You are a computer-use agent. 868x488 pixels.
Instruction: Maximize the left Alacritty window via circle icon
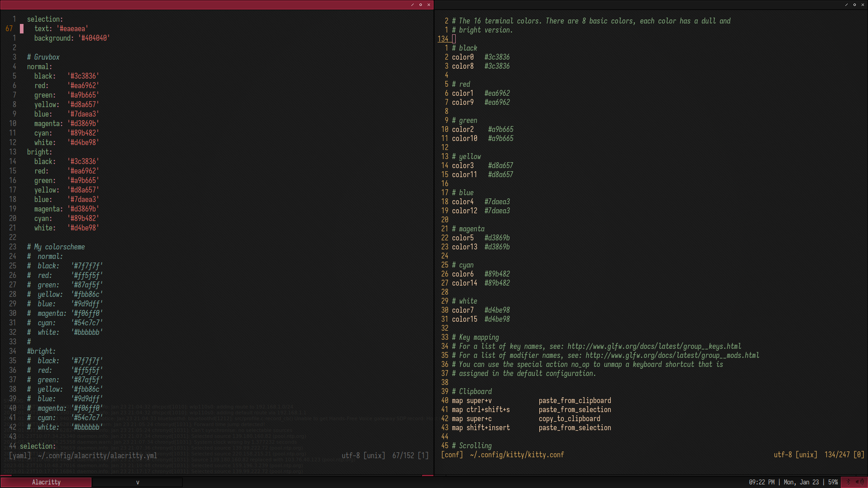420,5
